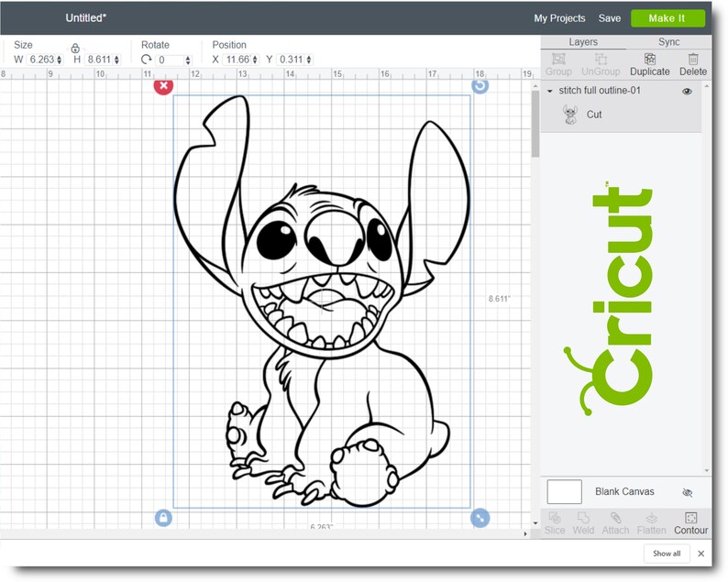The height and width of the screenshot is (582, 728).
Task: Click the green Make It button
Action: (667, 18)
